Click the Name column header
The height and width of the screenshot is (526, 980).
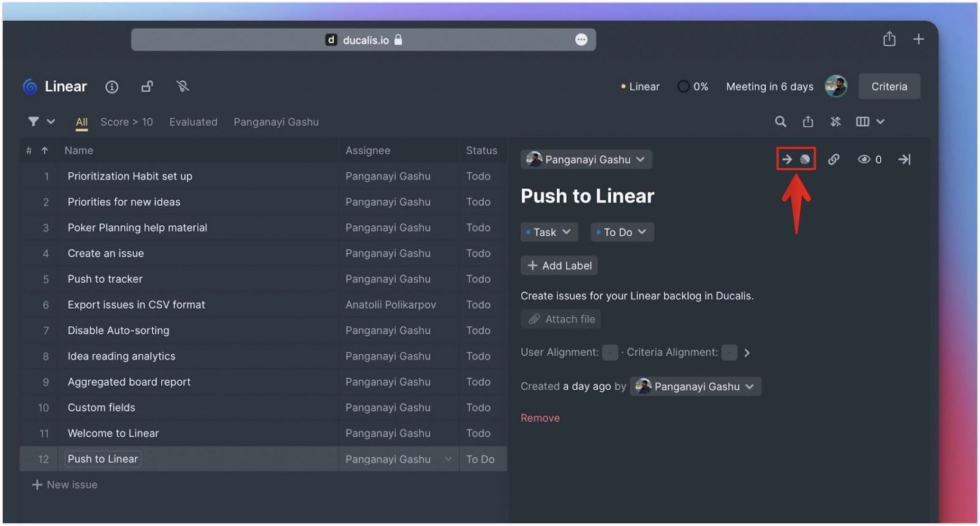79,151
